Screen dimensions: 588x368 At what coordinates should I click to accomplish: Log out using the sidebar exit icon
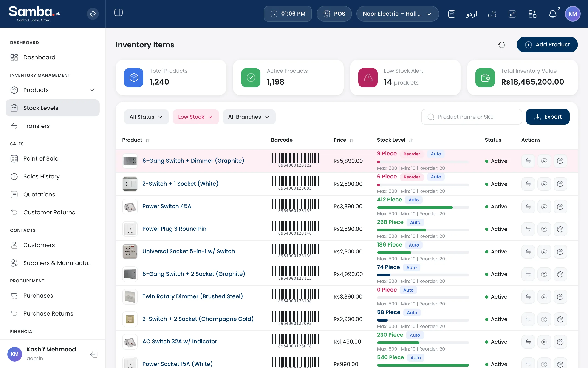(x=94, y=354)
